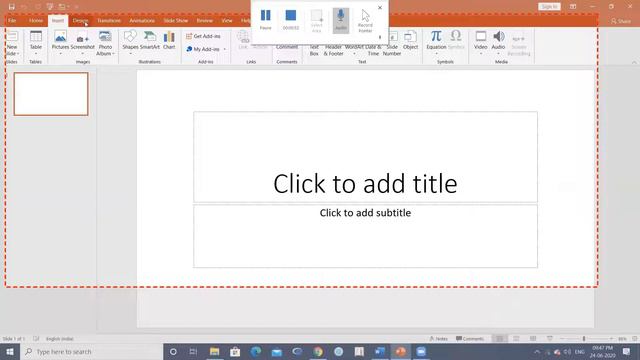Toggle the Notes pane
This screenshot has width=640, height=360.
tap(439, 339)
